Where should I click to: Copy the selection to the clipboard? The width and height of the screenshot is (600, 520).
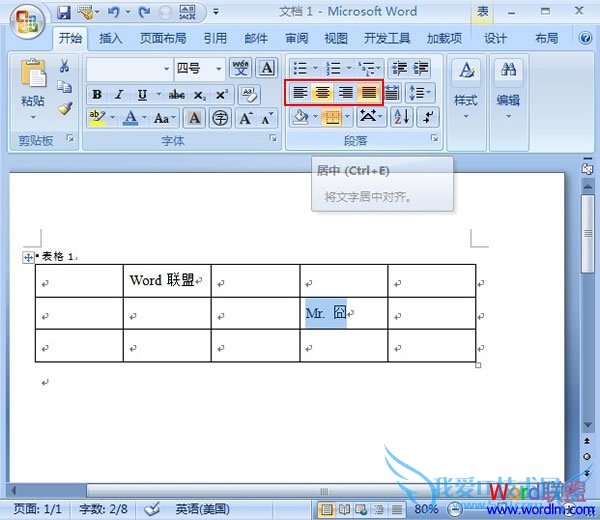pos(65,87)
